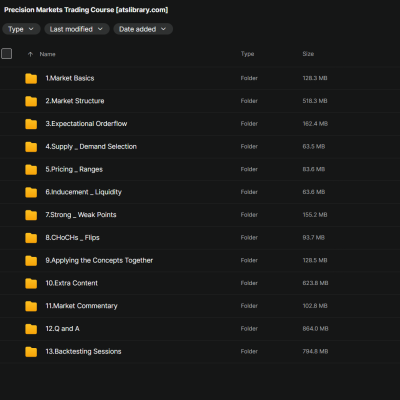Click the 1.Market Basics folder icon
Viewport: 400px width, 400px height.
[x=31, y=78]
